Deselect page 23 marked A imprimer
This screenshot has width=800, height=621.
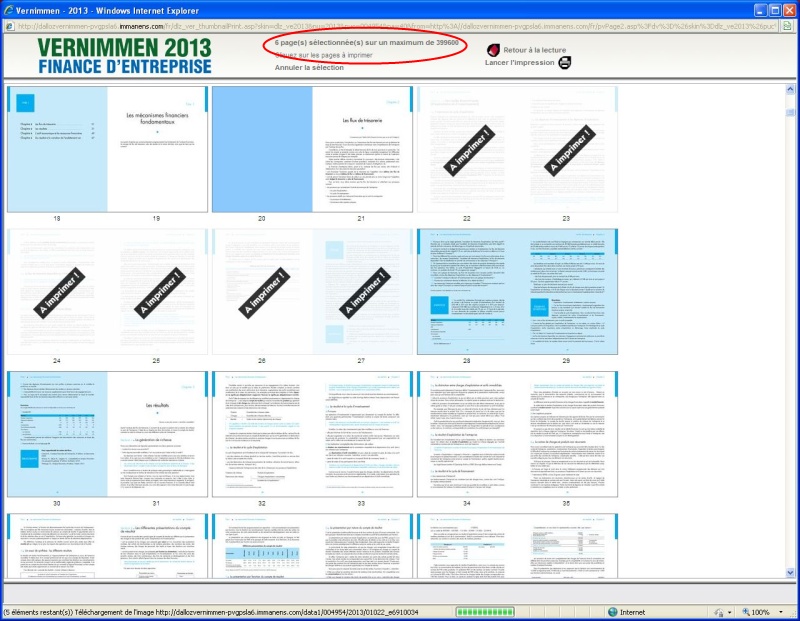coord(567,149)
